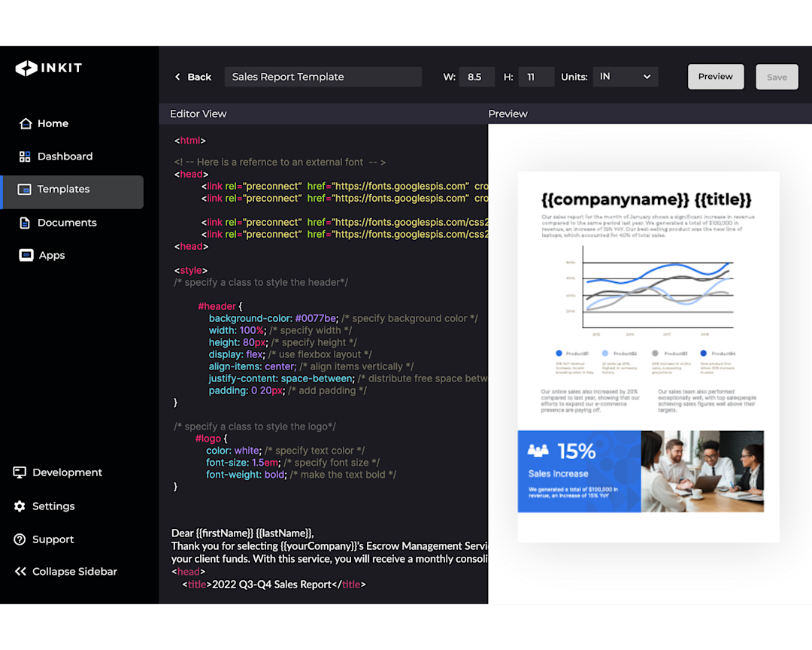Viewport: 812px width, 650px height.
Task: Click the Apps icon in sidebar
Action: 26,255
